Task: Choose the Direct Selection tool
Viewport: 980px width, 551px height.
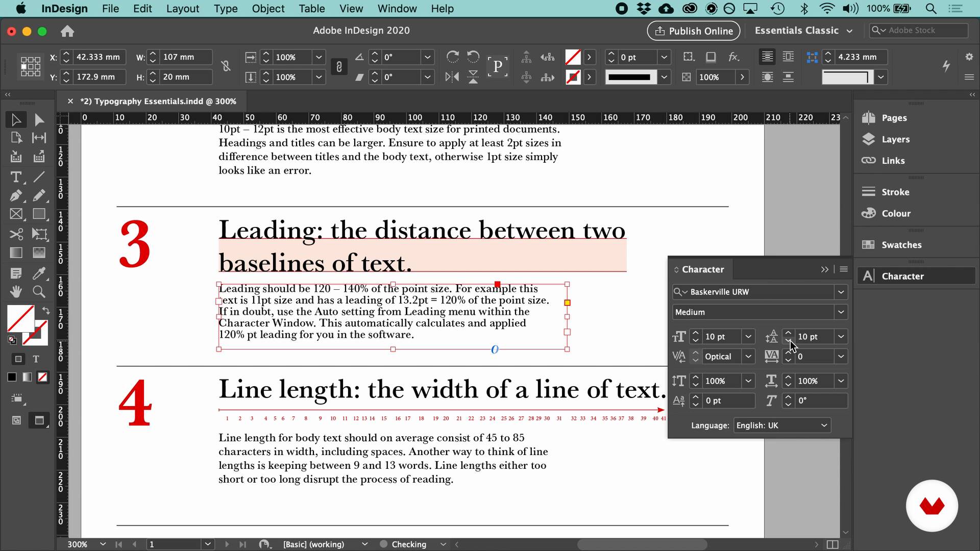Action: point(39,120)
